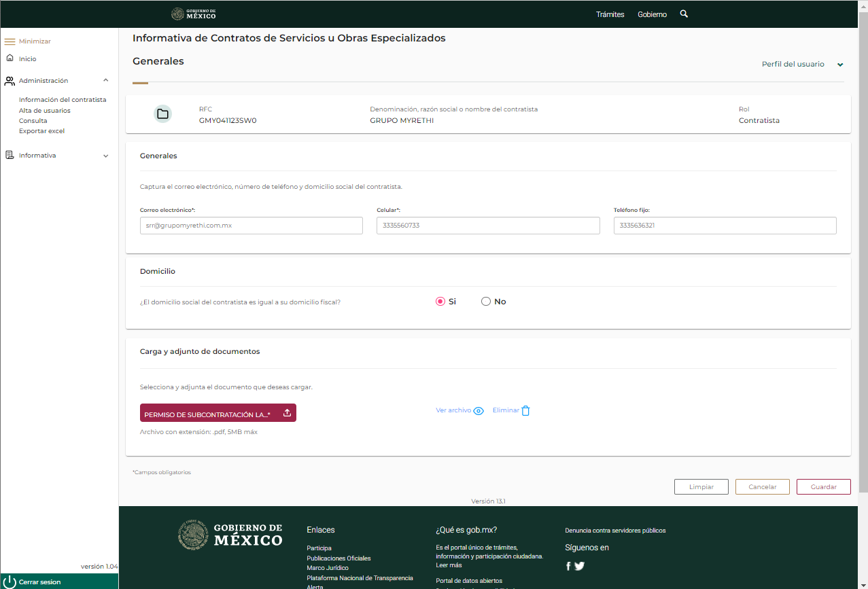Select the Inicio home icon
The height and width of the screenshot is (589, 868).
click(x=10, y=58)
